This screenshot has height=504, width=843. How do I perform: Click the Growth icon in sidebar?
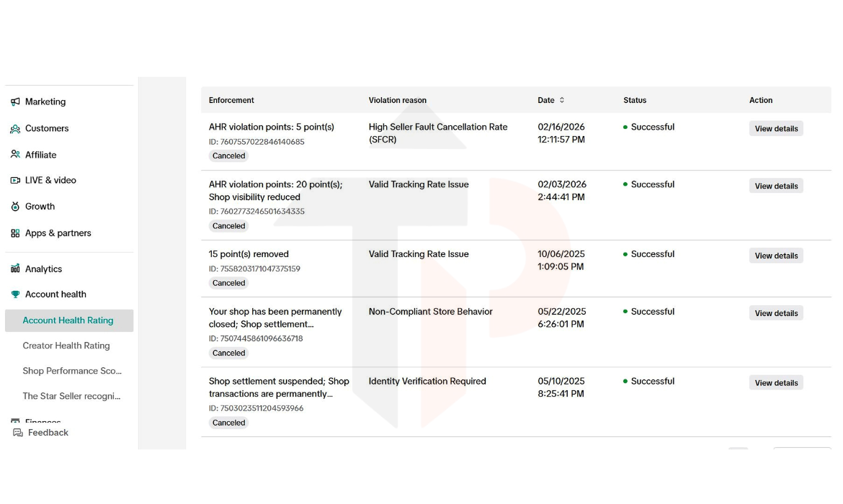coord(15,207)
